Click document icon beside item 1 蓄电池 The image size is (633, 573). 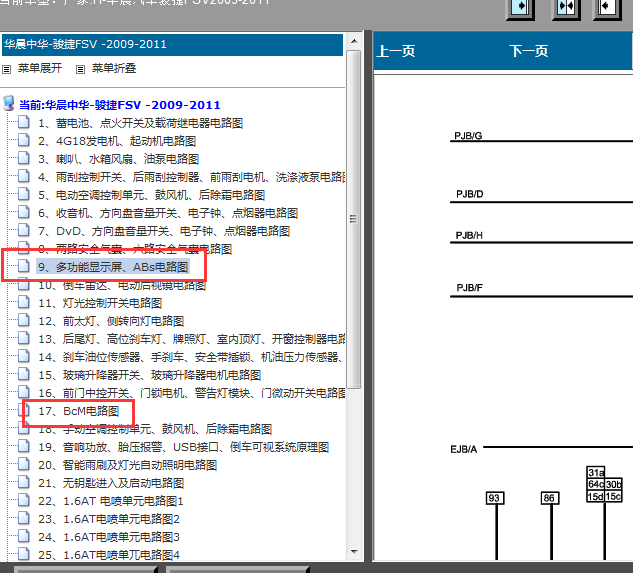pyautogui.click(x=24, y=122)
